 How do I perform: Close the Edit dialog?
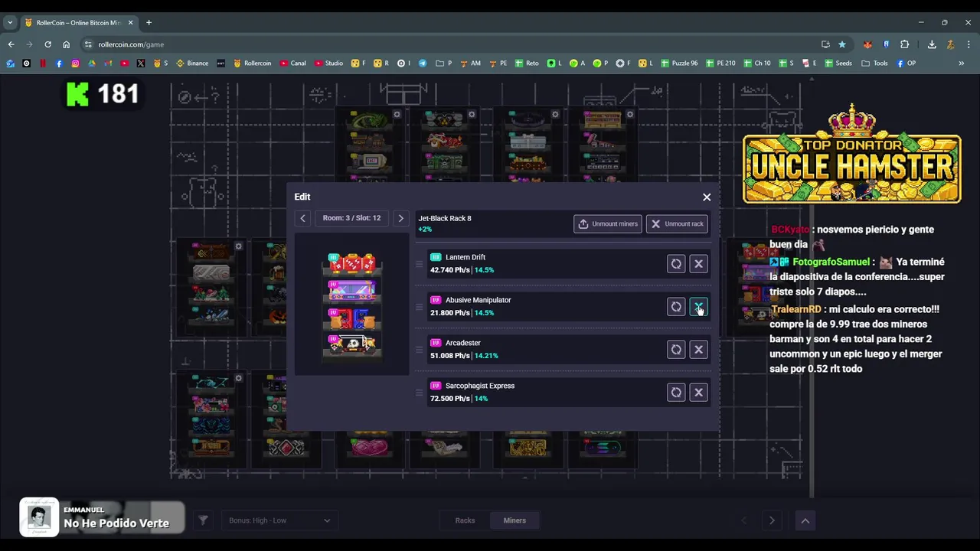point(707,197)
